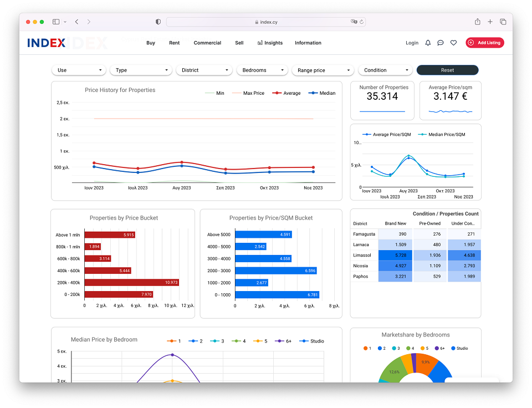Screen dimensions: 532x408
Task: Go back with the browser arrow
Action: (76, 22)
